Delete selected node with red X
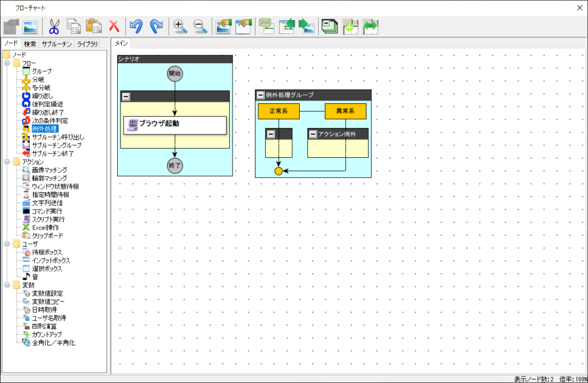This screenshot has width=588, height=383. [x=114, y=26]
